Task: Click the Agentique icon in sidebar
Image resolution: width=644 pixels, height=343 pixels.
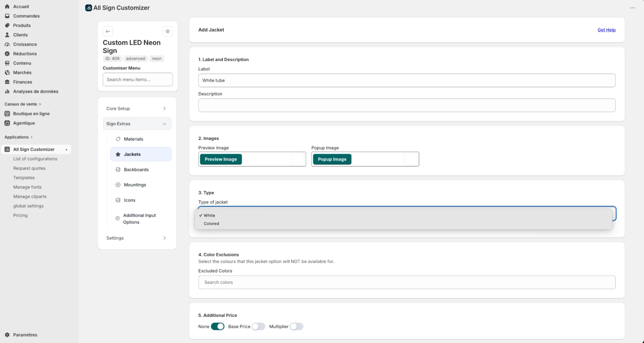Action: tap(7, 123)
